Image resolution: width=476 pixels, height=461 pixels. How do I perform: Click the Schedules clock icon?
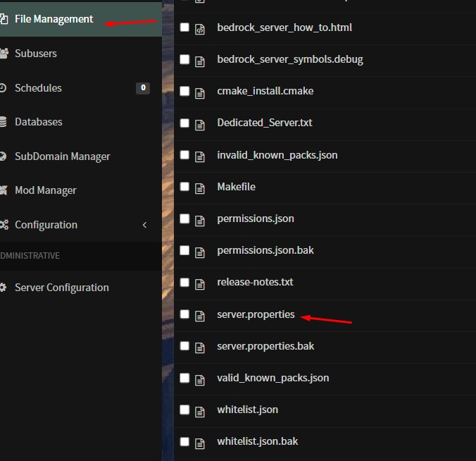click(3, 88)
